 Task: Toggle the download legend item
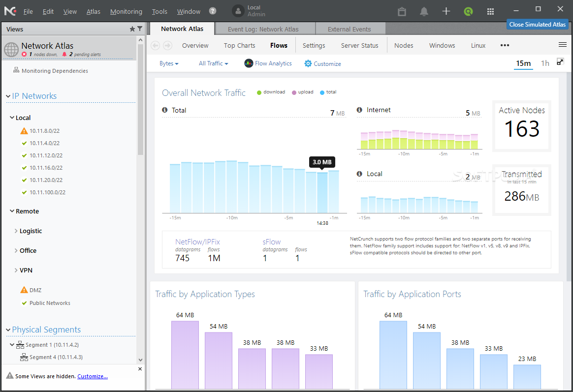(271, 92)
